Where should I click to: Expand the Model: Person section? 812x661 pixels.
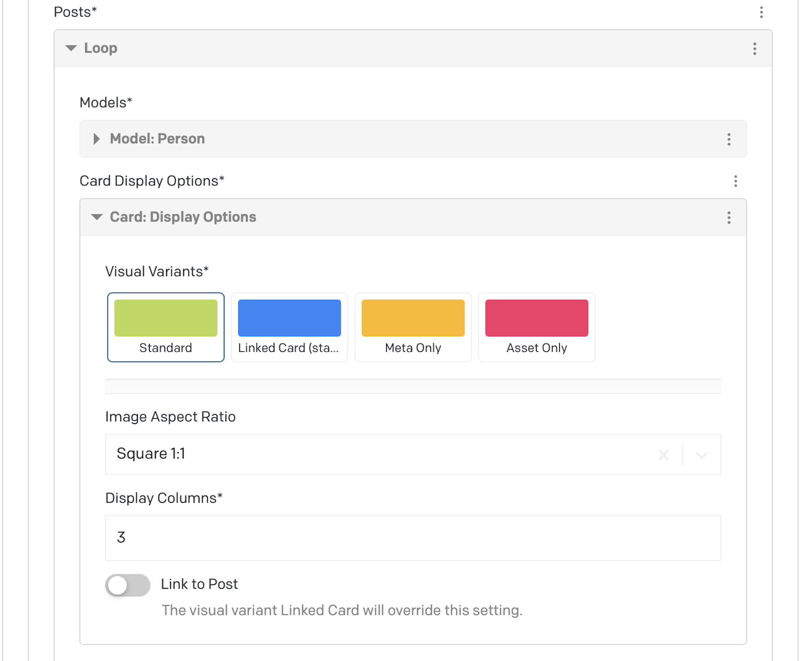point(97,139)
